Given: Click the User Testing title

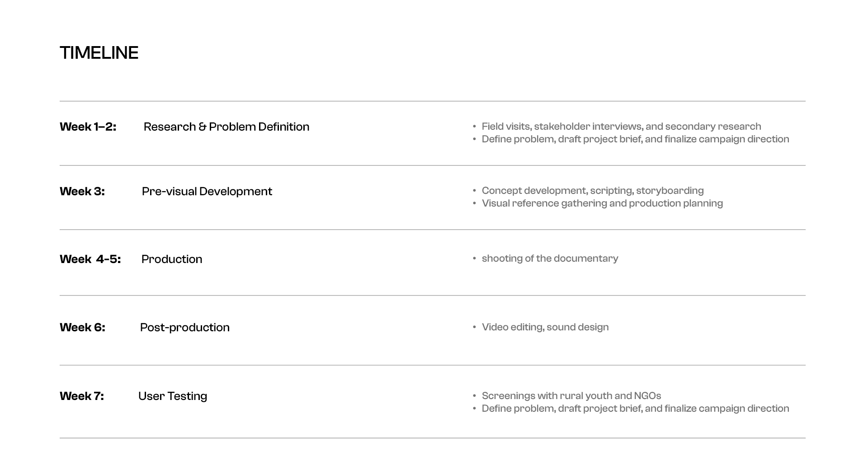Looking at the screenshot, I should pos(173,396).
